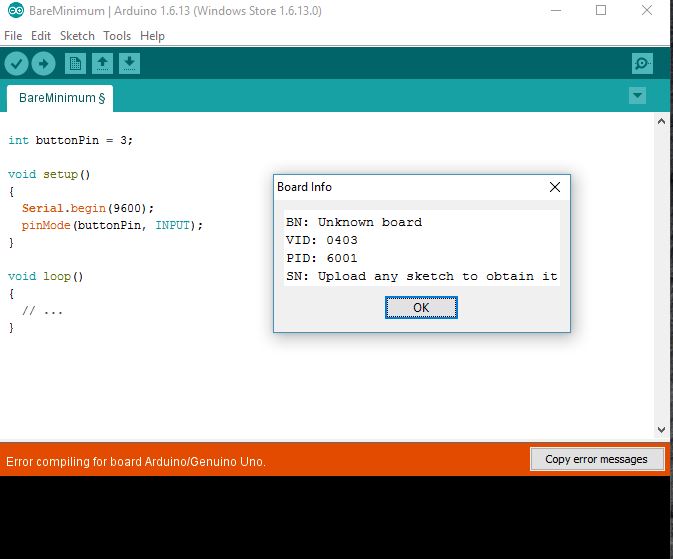Maximize the Arduino window
The width and height of the screenshot is (673, 559).
click(601, 10)
